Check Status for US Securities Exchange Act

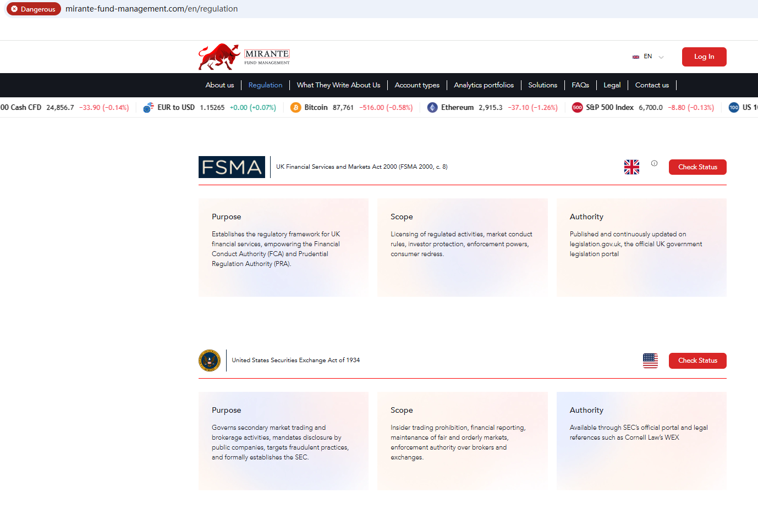(697, 361)
